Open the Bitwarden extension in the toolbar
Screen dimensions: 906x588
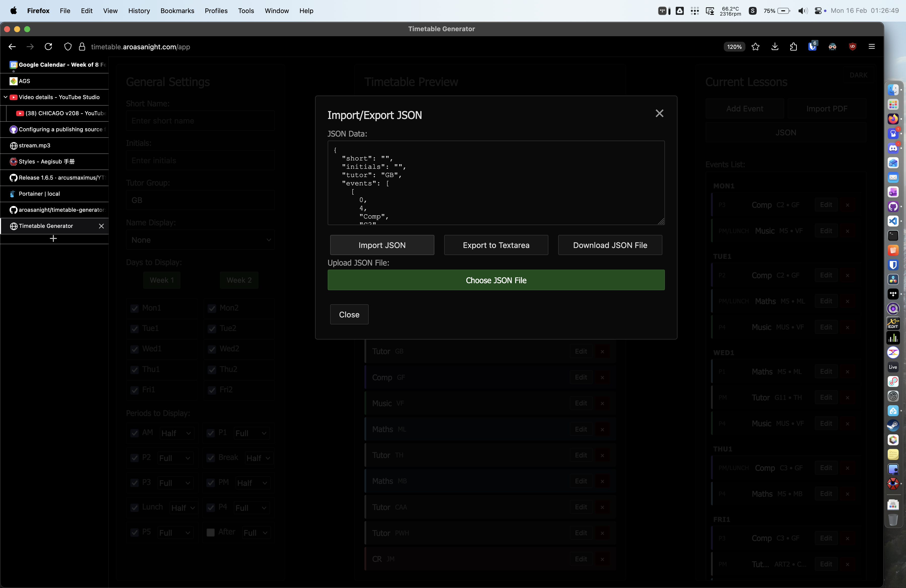(812, 46)
